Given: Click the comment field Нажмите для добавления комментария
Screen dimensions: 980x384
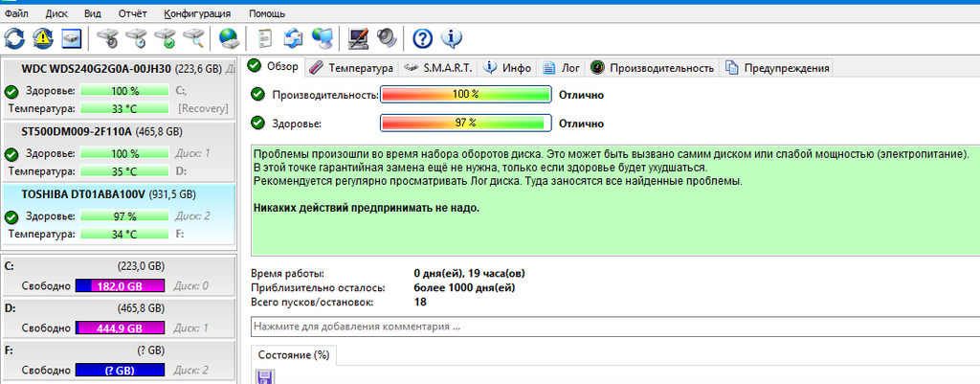Looking at the screenshot, I should coord(615,328).
